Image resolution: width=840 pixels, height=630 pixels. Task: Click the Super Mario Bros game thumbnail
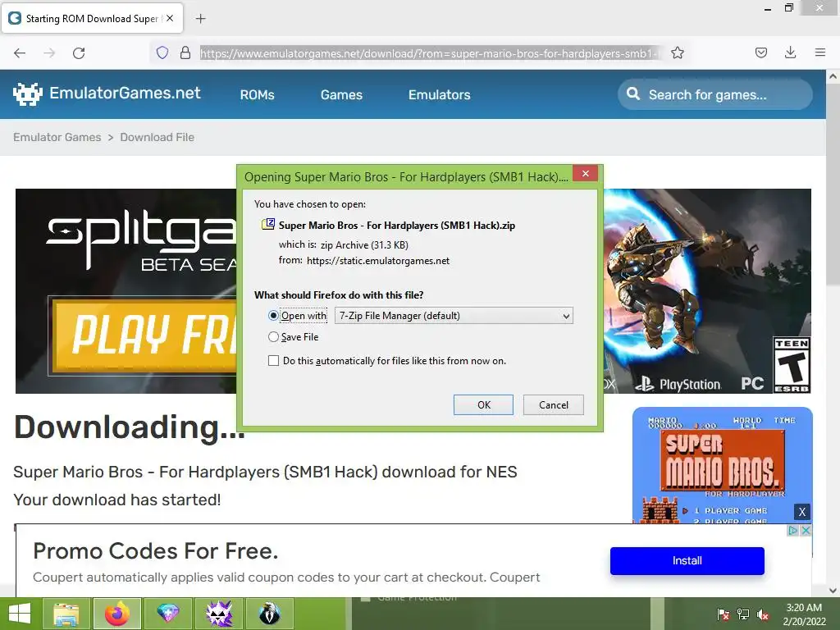pos(722,465)
